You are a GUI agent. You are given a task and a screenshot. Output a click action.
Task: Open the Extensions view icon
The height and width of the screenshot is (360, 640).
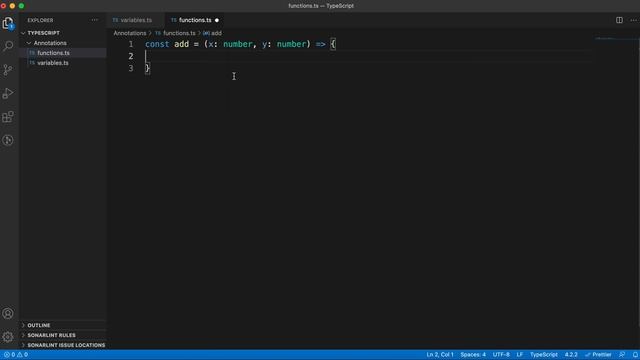click(x=8, y=117)
